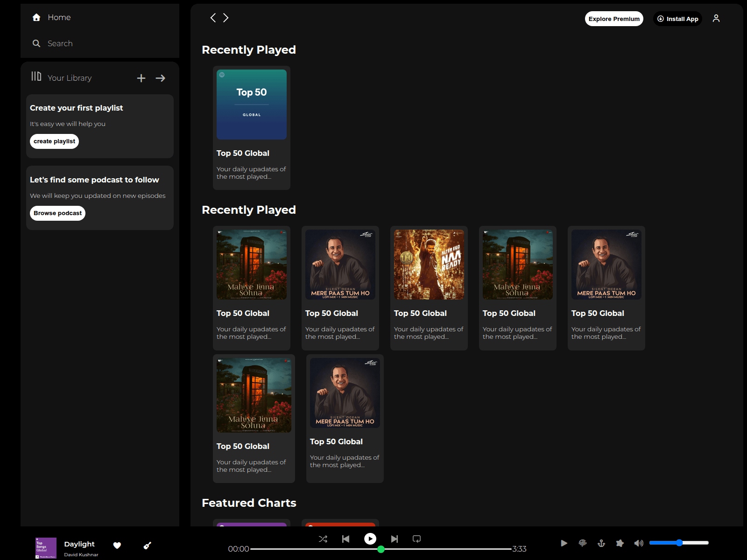Click the Featured Charts heading

249,503
